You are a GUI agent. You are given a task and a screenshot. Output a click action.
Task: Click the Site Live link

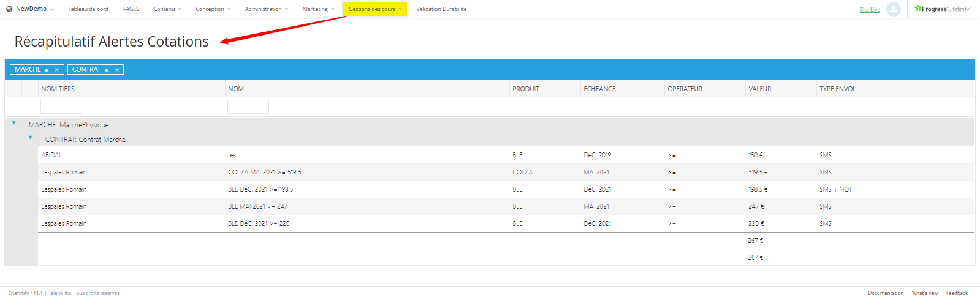pyautogui.click(x=870, y=10)
